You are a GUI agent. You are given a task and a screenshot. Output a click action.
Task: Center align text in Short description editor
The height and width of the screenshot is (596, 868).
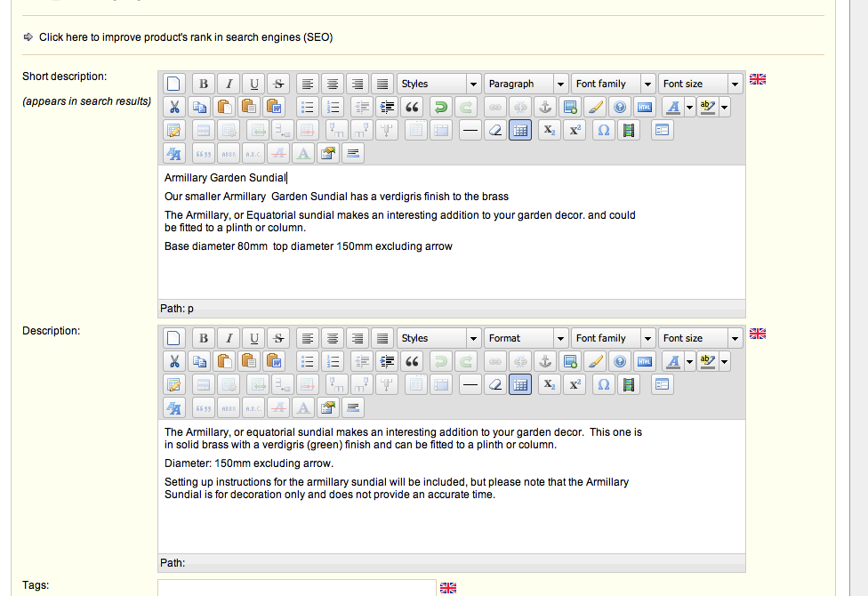(x=332, y=84)
